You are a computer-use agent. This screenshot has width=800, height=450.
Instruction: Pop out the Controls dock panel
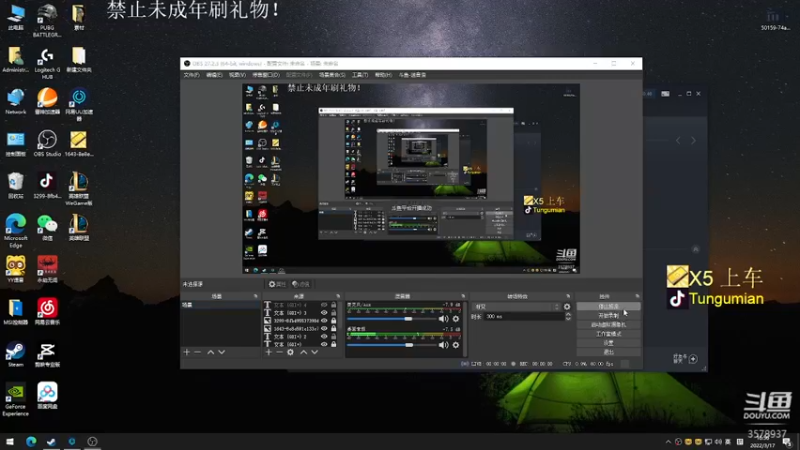(637, 296)
